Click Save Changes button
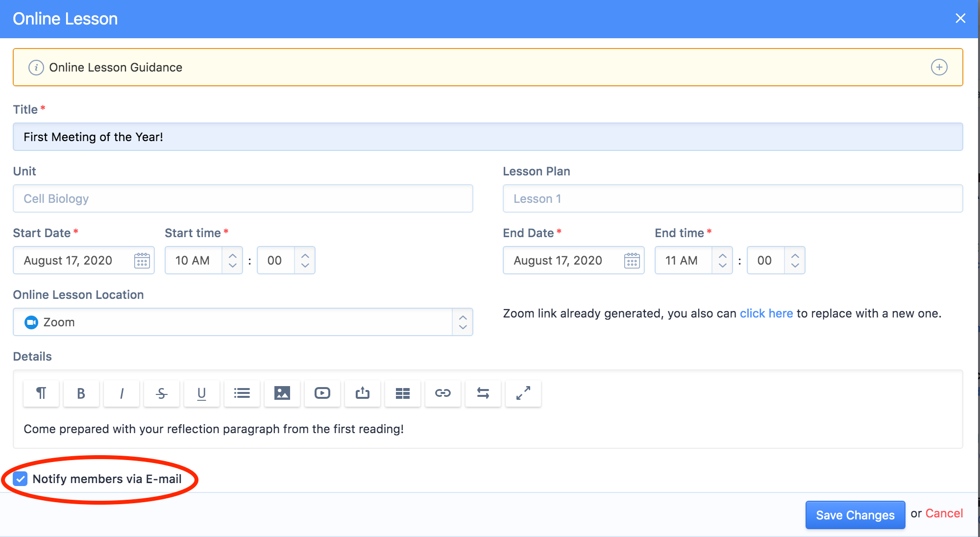 (855, 515)
